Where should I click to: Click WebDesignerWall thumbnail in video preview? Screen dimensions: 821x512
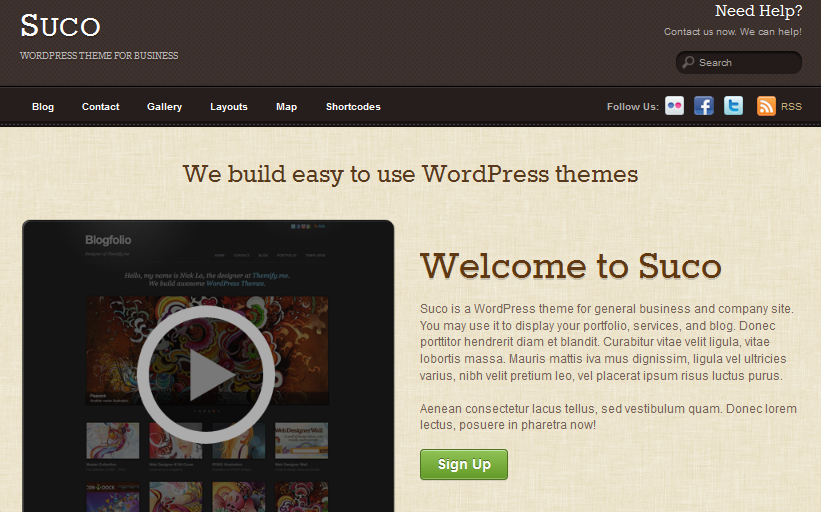pyautogui.click(x=302, y=440)
